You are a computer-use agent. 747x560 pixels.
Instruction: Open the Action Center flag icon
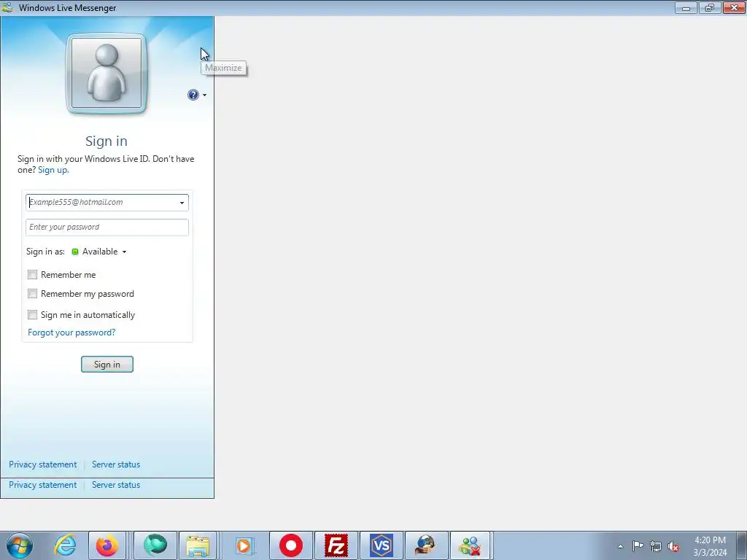[x=638, y=546]
